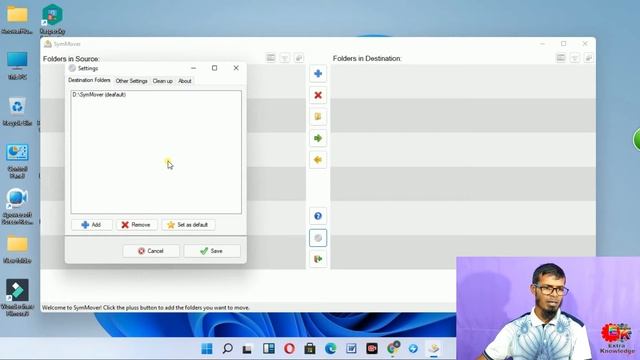The height and width of the screenshot is (360, 640).
Task: Open the red screen recorder taskbar icon
Action: pos(372,349)
